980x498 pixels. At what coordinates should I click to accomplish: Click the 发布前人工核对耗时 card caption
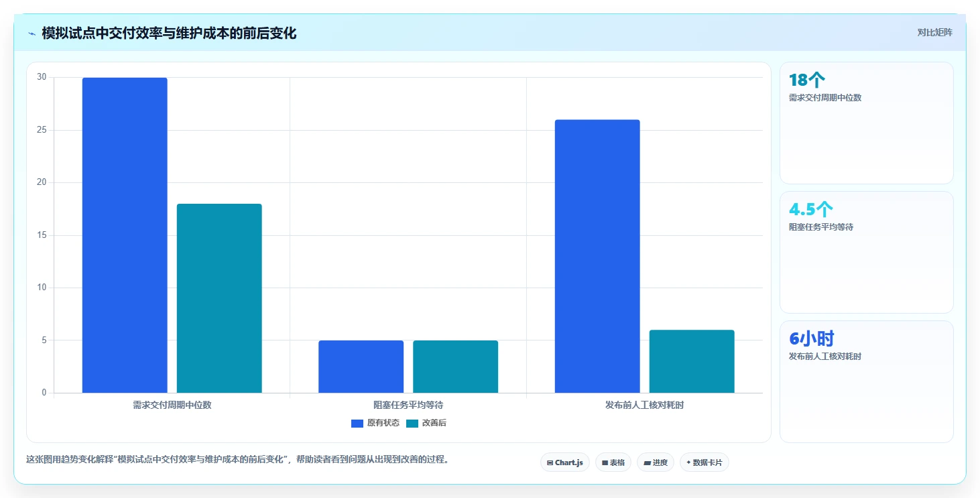(x=825, y=357)
